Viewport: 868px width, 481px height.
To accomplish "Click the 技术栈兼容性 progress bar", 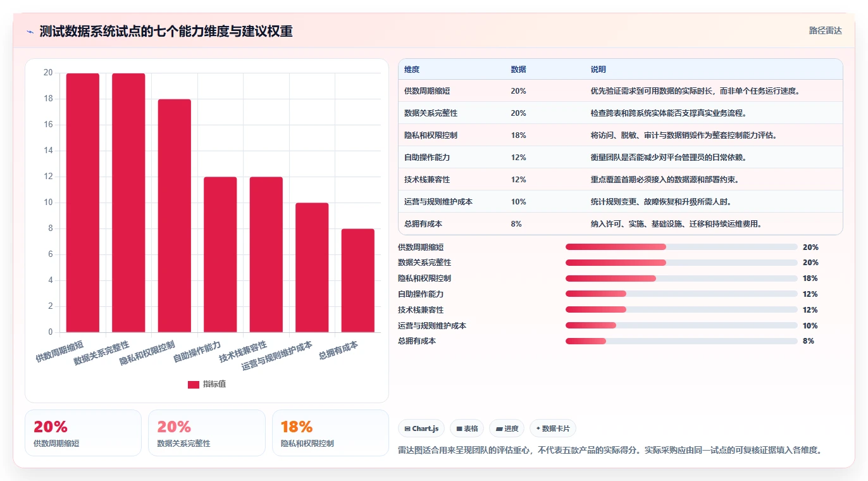I will (681, 309).
